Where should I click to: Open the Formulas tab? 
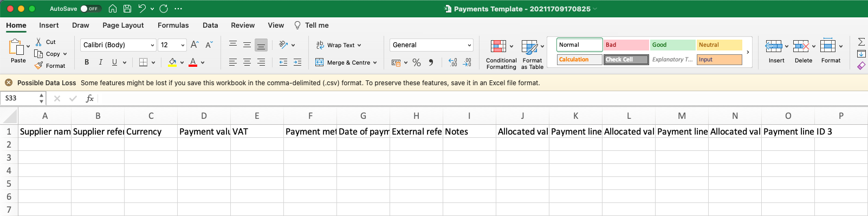(173, 25)
